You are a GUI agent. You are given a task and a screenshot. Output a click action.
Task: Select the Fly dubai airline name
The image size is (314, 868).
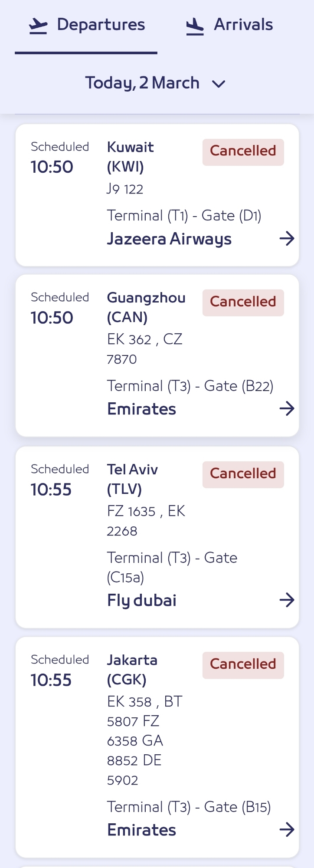point(142,601)
